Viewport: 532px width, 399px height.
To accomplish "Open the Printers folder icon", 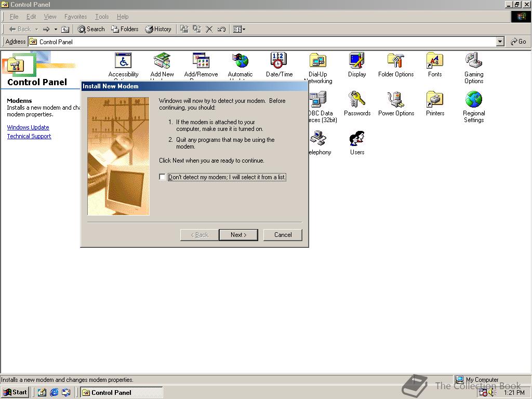I will tap(435, 100).
